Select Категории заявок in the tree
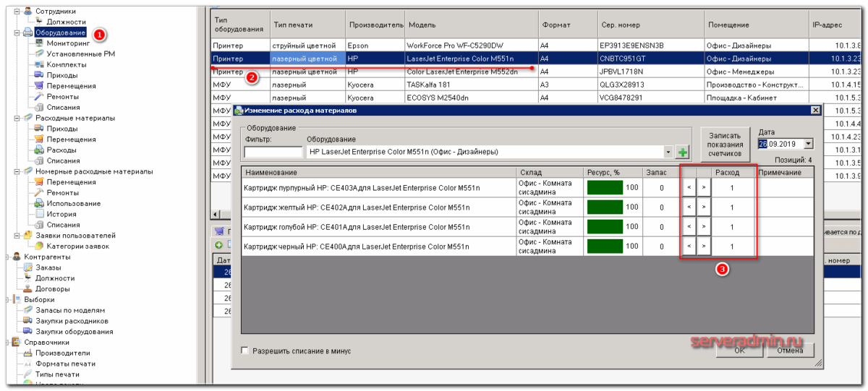868x391 pixels. tap(77, 246)
